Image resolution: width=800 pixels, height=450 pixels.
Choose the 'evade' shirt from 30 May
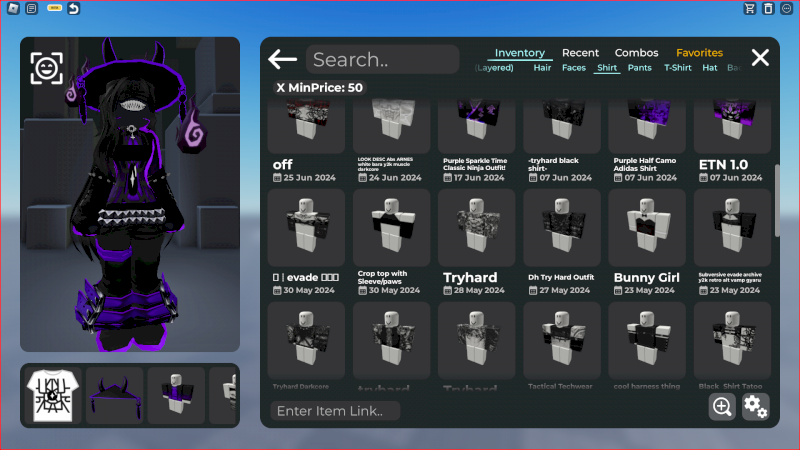pos(306,228)
